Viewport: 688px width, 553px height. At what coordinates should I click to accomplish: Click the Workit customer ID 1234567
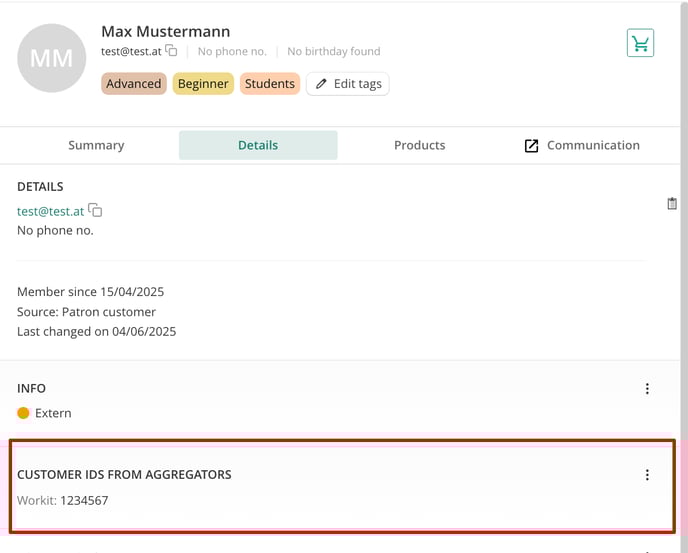84,500
